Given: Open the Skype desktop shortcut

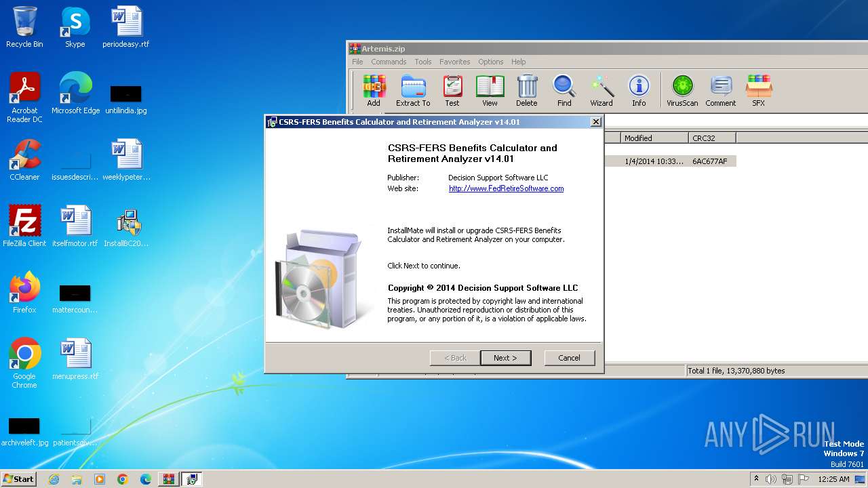Looking at the screenshot, I should pyautogui.click(x=75, y=27).
